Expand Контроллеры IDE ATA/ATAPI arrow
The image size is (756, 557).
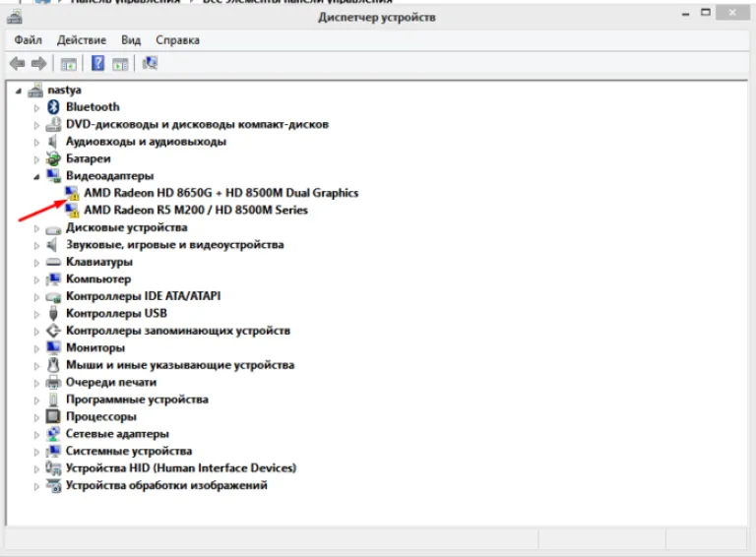36,297
